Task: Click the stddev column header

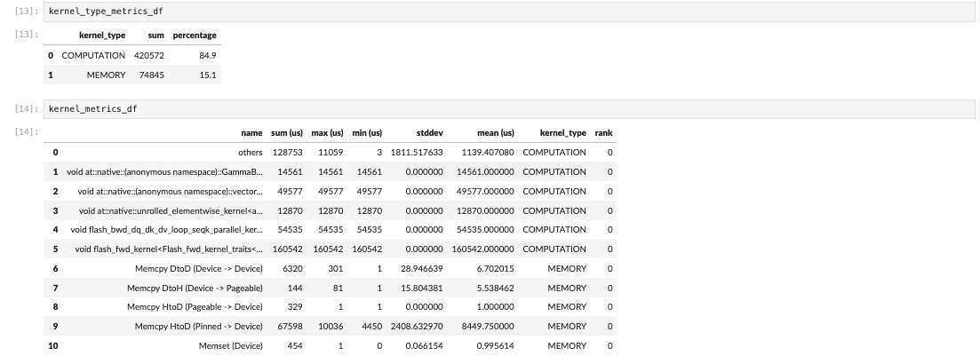Action: pyautogui.click(x=430, y=133)
